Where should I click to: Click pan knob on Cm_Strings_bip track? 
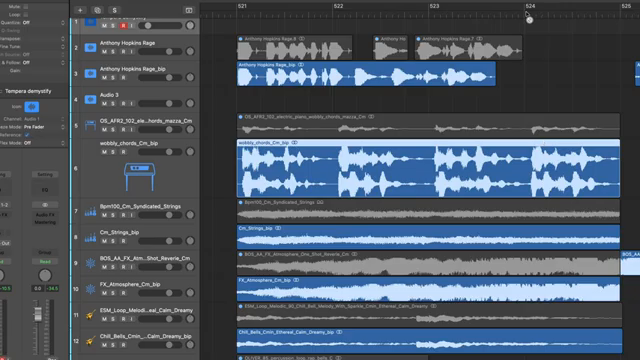190,241
